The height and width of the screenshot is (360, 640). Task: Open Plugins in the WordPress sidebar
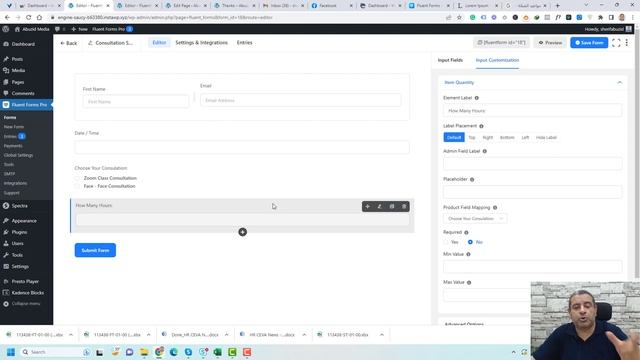pos(19,232)
